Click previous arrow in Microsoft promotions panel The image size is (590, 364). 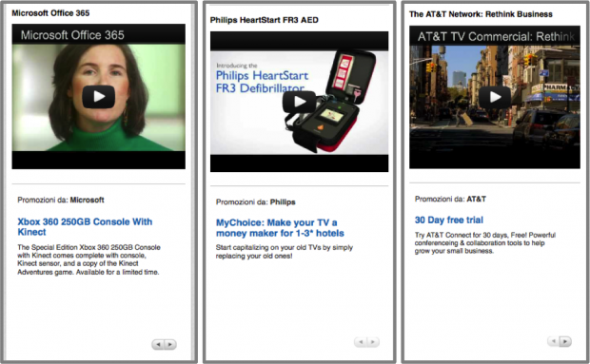pyautogui.click(x=158, y=344)
